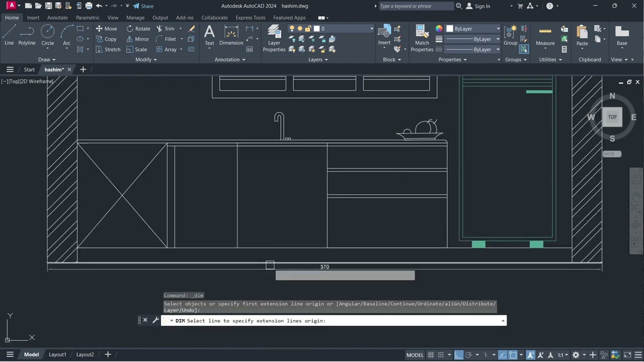
Task: Click the Erase tool icon
Action: (x=191, y=29)
